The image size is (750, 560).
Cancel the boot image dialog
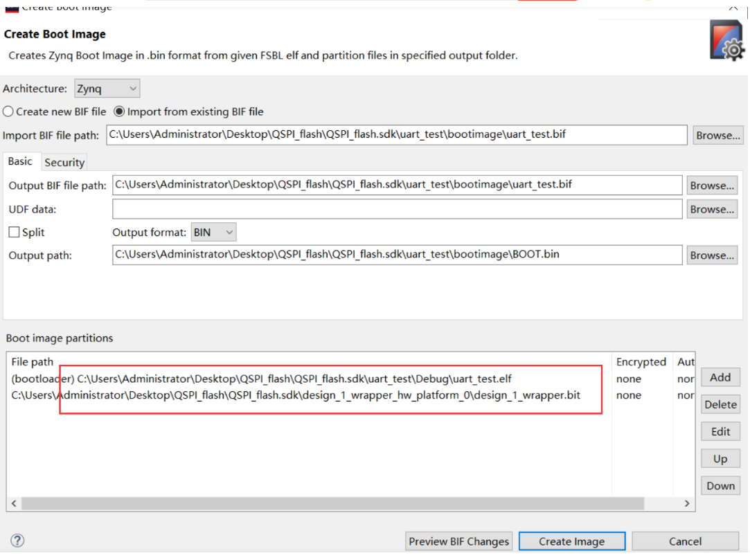[685, 541]
